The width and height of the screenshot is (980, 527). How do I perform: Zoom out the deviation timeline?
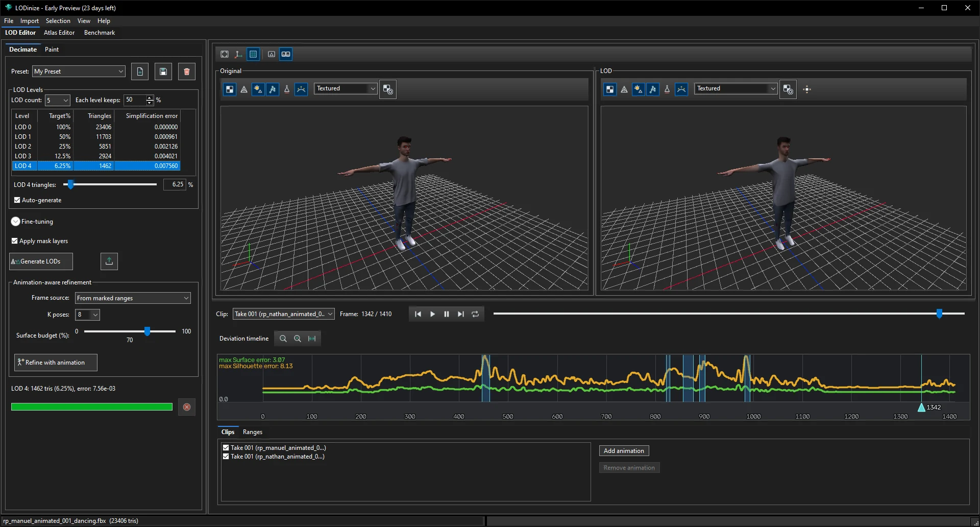[x=283, y=339]
